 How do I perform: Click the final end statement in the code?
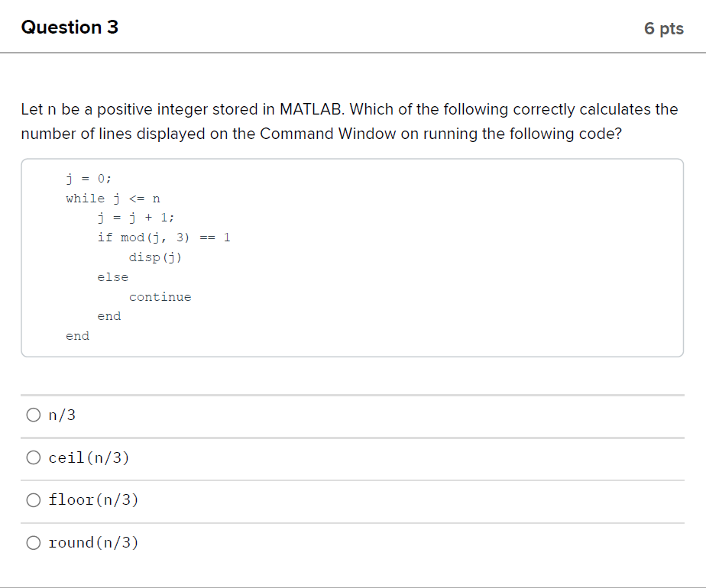click(x=77, y=335)
